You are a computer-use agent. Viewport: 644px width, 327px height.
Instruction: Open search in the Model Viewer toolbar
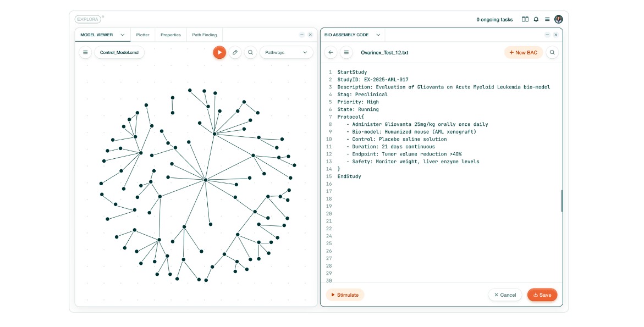[250, 53]
